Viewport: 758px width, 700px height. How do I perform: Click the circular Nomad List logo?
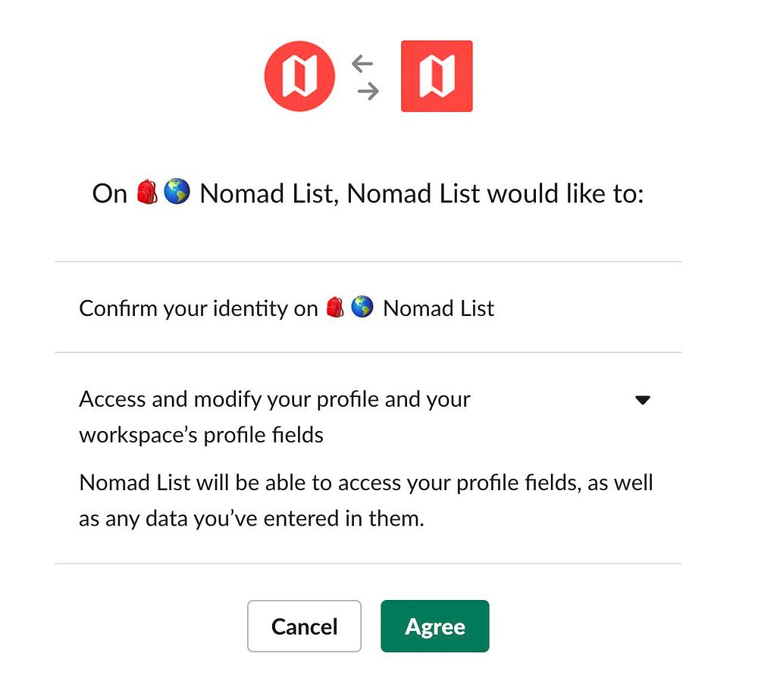click(299, 77)
